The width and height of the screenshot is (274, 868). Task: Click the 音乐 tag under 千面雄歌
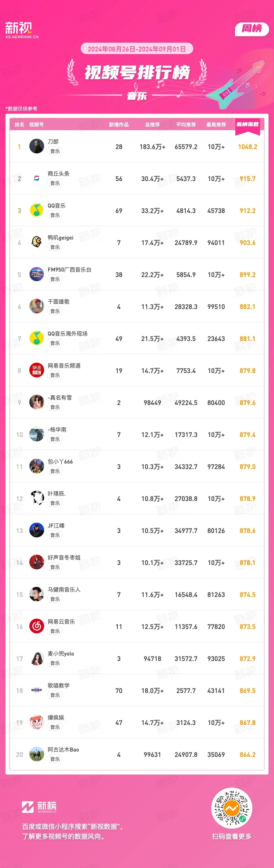tap(55, 311)
